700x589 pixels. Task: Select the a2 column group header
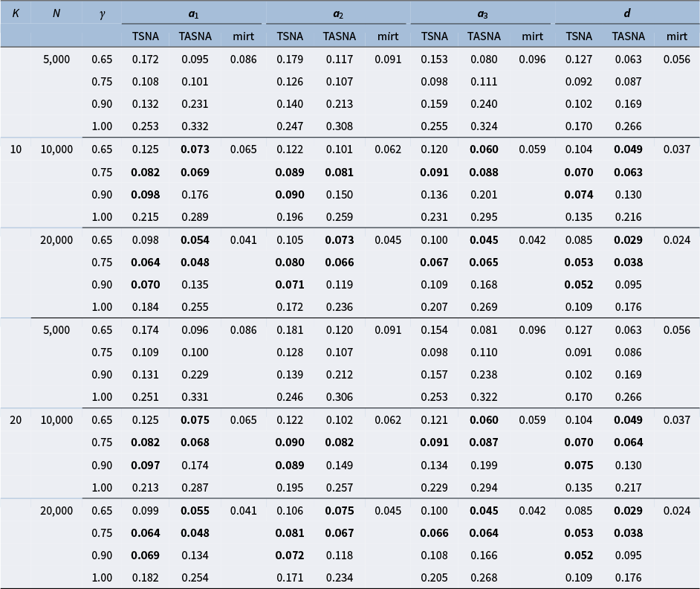click(338, 13)
